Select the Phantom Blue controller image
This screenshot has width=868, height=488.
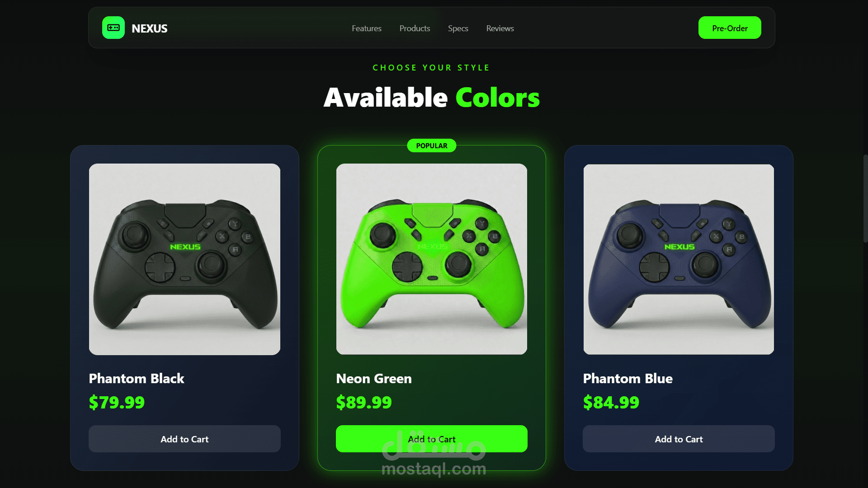[x=679, y=259]
